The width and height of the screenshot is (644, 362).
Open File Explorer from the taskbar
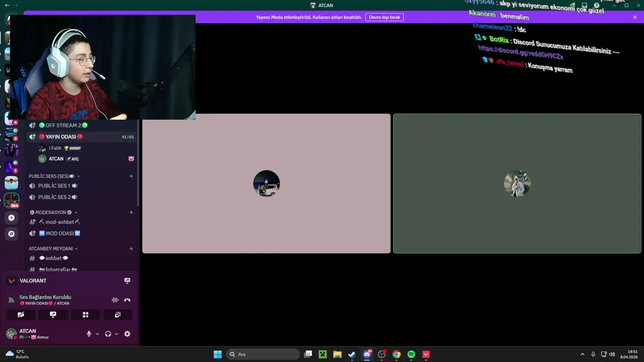point(337,354)
